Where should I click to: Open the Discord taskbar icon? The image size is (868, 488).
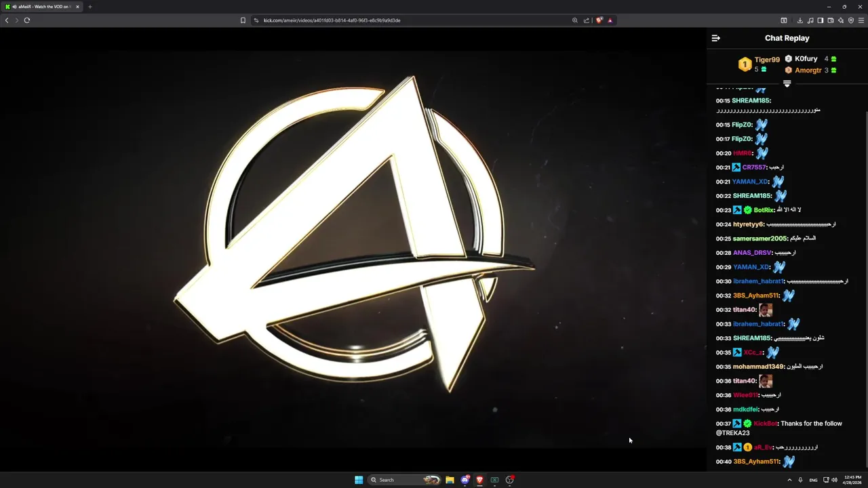465,480
